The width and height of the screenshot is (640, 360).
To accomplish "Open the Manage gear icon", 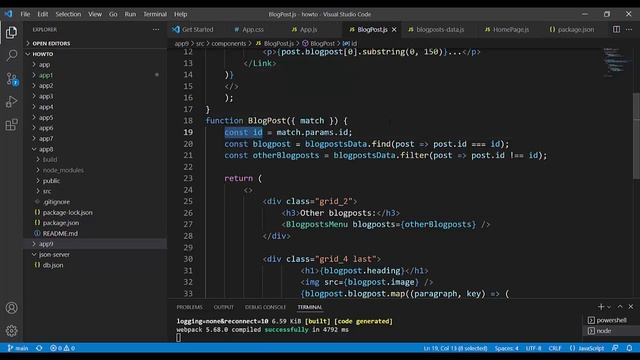I will tap(11, 331).
